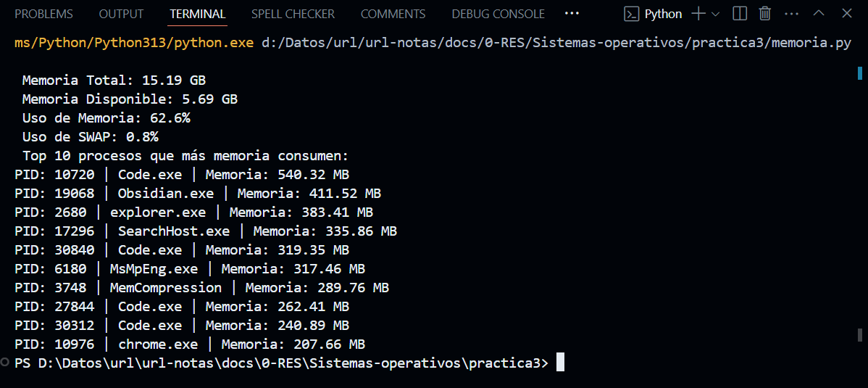This screenshot has width=868, height=388.
Task: Click the command decoration circle beside the PS prompt
Action: [6, 362]
